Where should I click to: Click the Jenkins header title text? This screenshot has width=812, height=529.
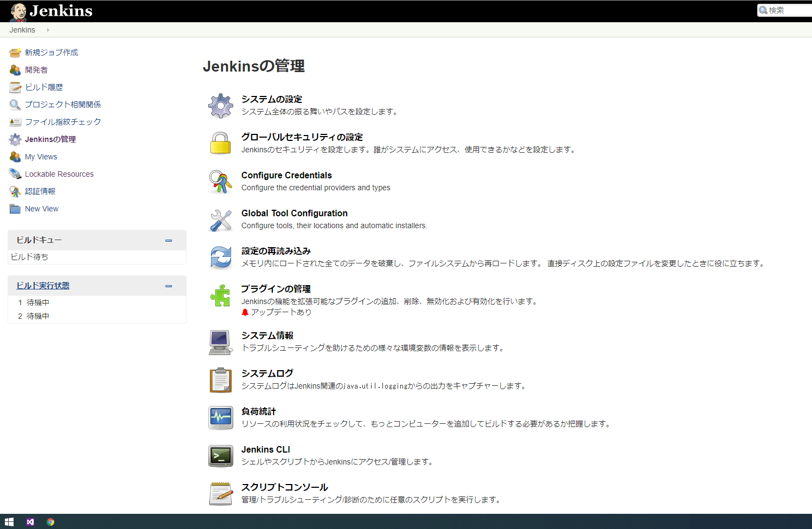[61, 11]
